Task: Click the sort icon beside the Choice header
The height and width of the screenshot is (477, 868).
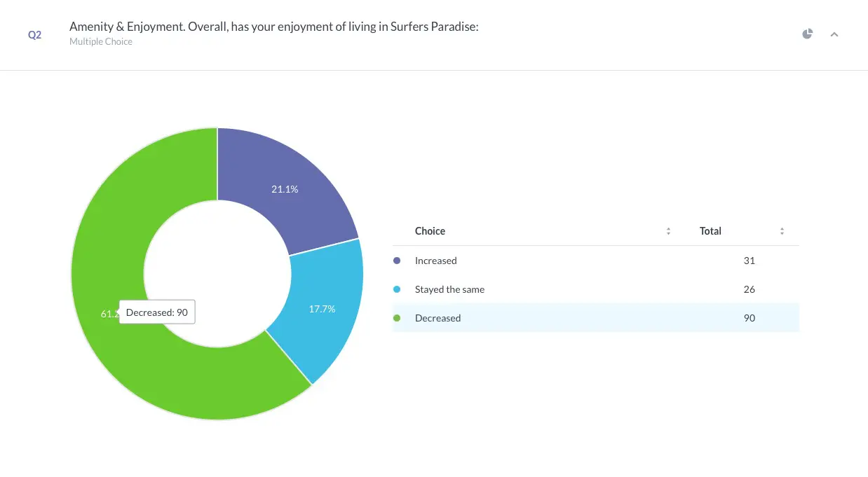Action: click(x=668, y=230)
